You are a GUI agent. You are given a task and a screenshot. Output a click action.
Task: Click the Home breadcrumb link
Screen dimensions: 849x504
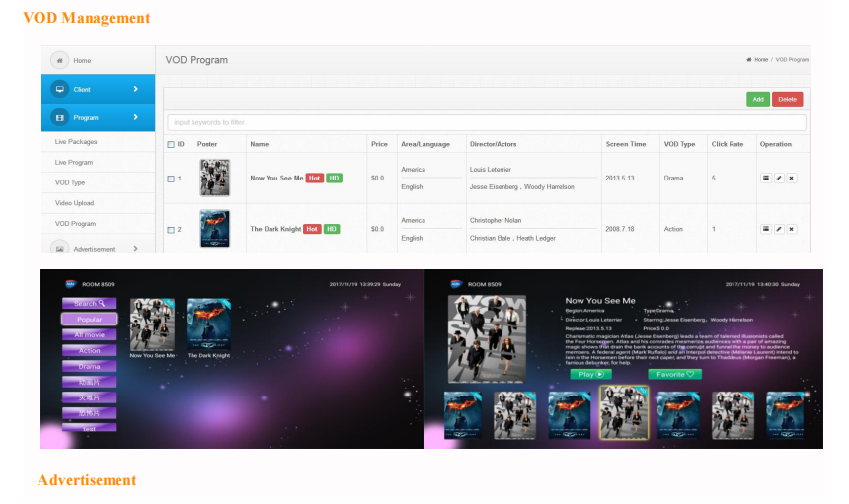coord(761,60)
